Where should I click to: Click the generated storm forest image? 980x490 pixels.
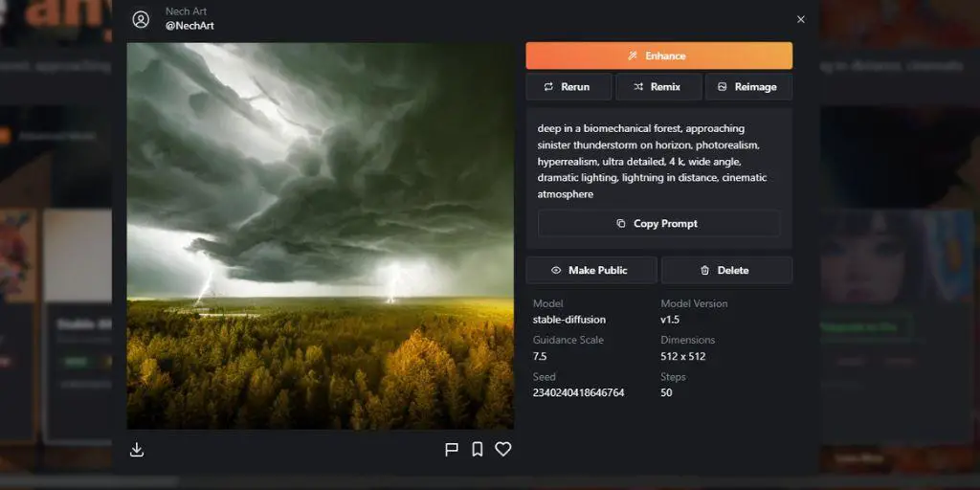pyautogui.click(x=321, y=235)
